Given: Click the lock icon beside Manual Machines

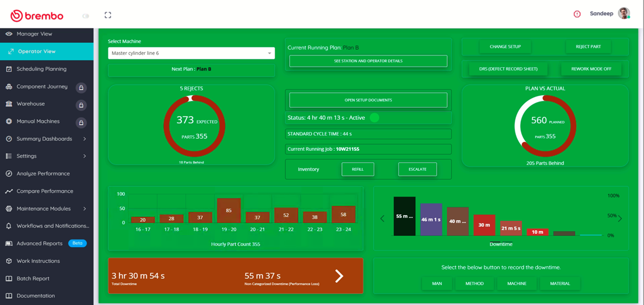Looking at the screenshot, I should (81, 122).
